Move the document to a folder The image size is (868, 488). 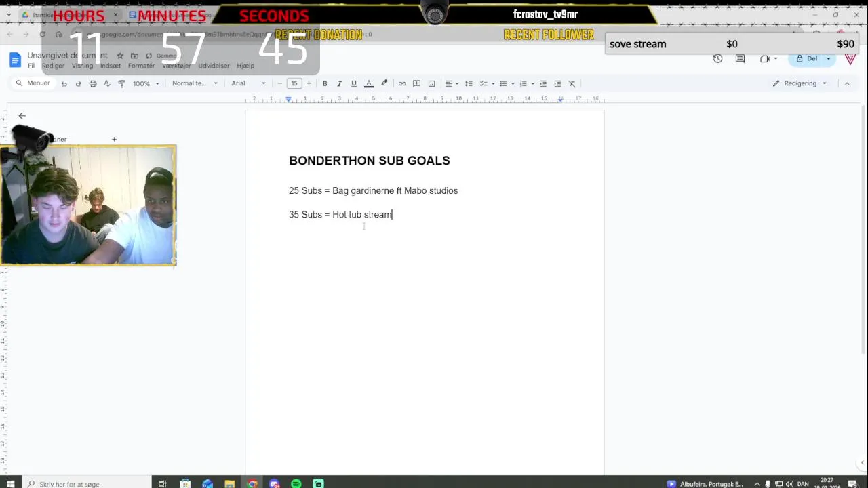tap(134, 56)
